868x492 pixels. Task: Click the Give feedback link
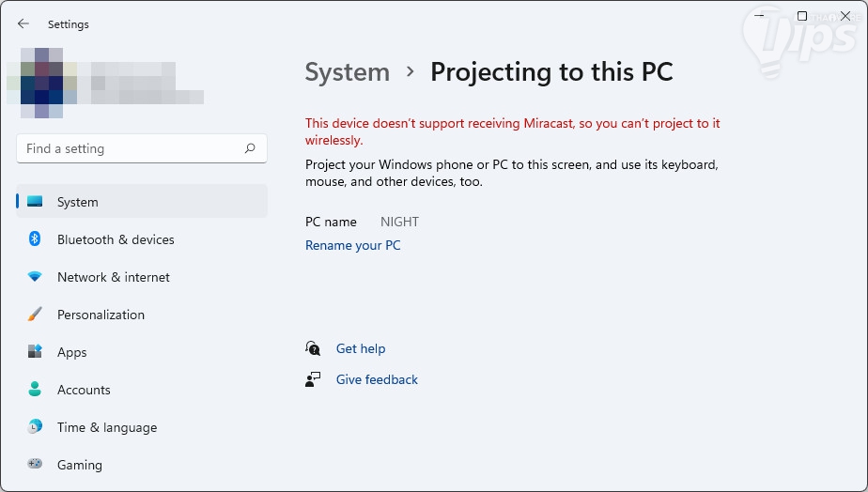(377, 379)
